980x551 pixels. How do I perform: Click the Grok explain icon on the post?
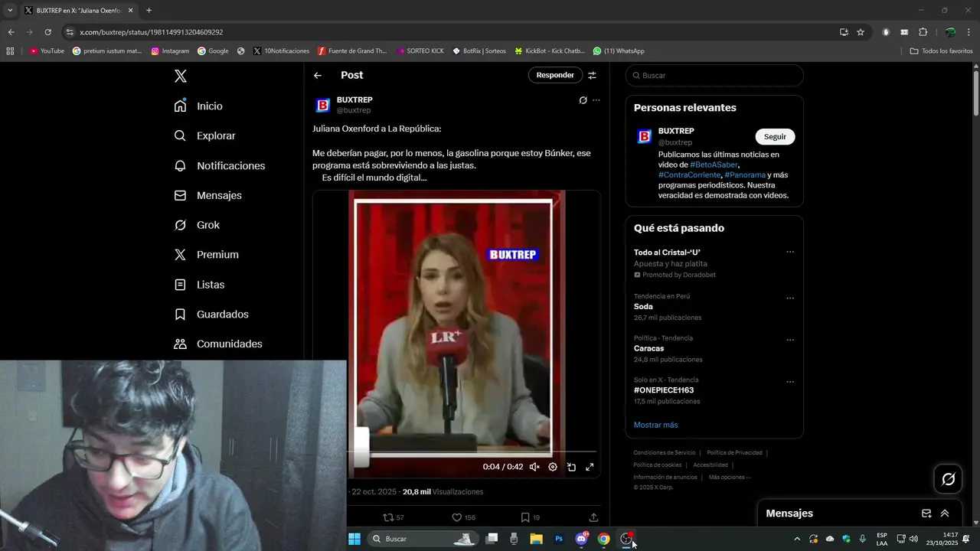[x=583, y=100]
